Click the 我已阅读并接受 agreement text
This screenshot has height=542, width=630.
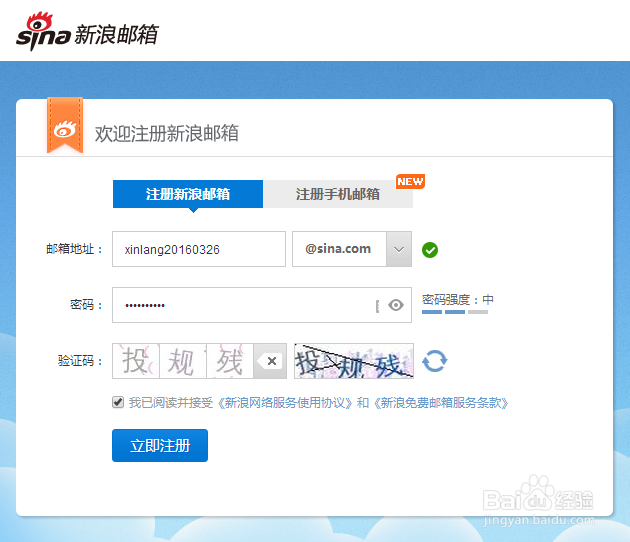click(171, 403)
